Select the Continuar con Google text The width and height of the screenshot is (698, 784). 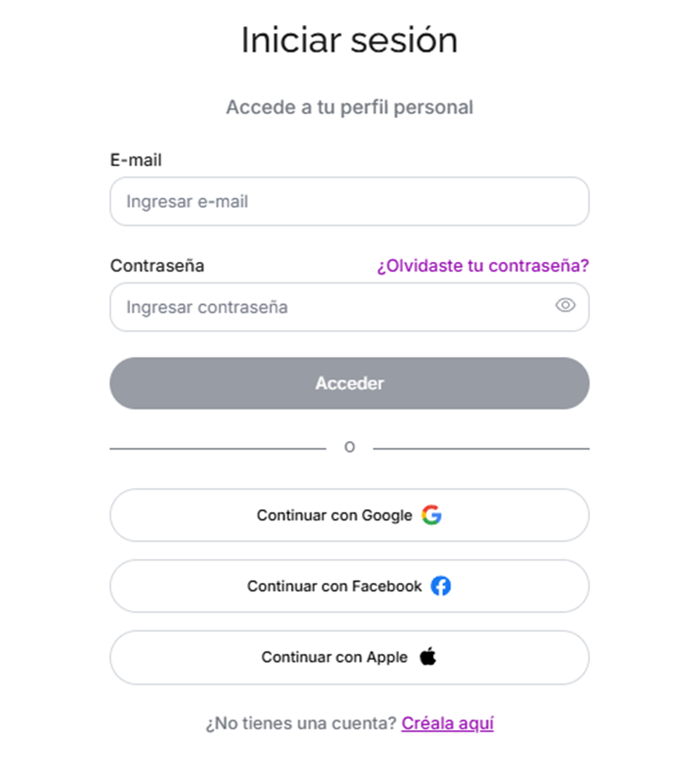coord(334,515)
